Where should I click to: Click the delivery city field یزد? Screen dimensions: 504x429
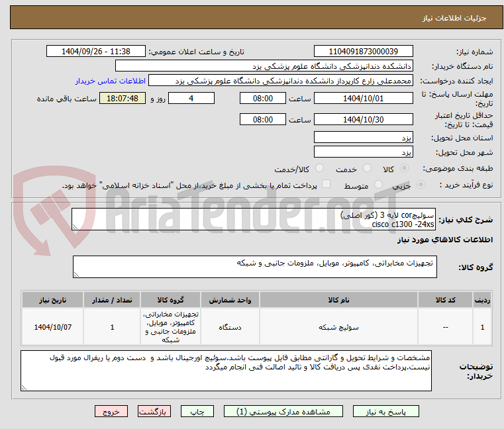tap(364, 152)
